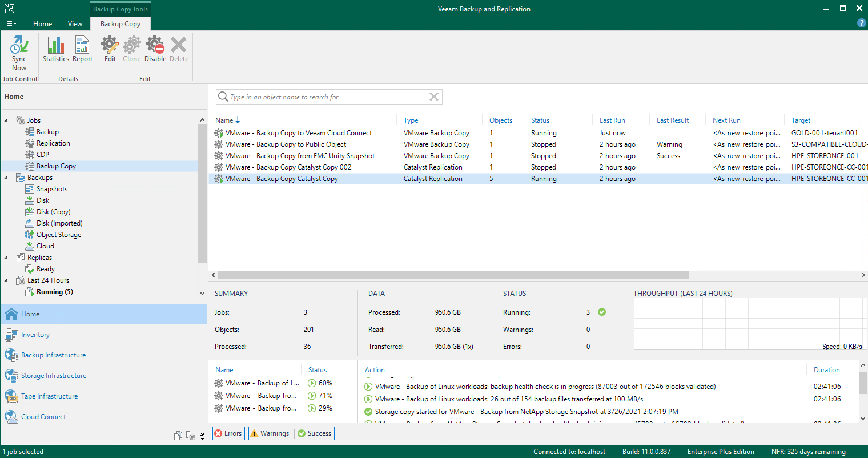Viewport: 868px width, 458px height.
Task: Click the History gear icon below Cloud Connect
Action: pyautogui.click(x=191, y=436)
